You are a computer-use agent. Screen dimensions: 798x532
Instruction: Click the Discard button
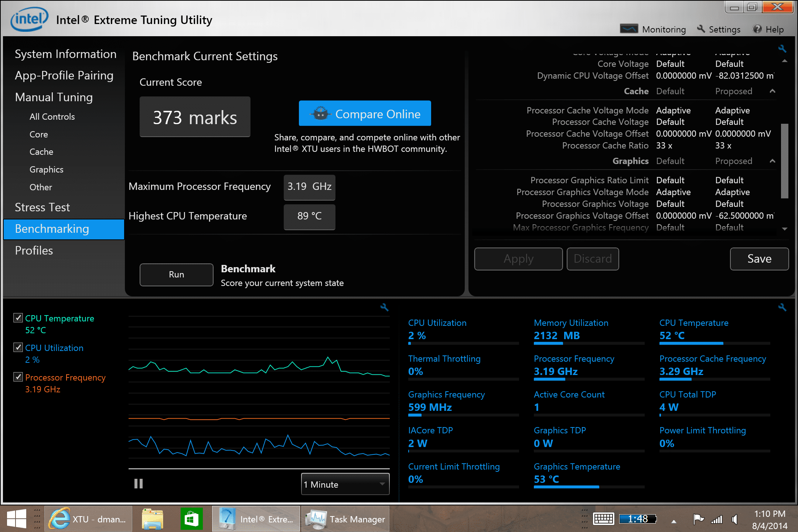pyautogui.click(x=593, y=259)
